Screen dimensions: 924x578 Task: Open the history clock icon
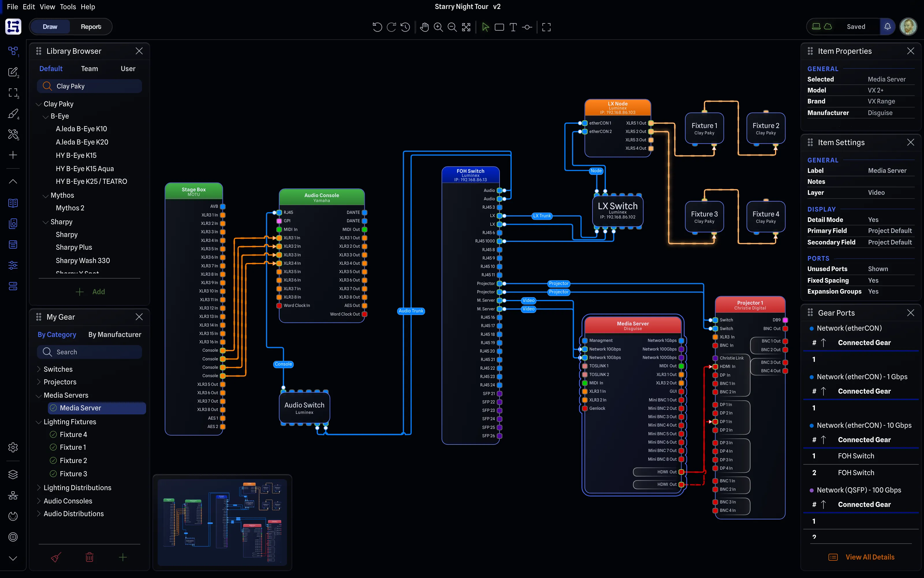tap(405, 27)
